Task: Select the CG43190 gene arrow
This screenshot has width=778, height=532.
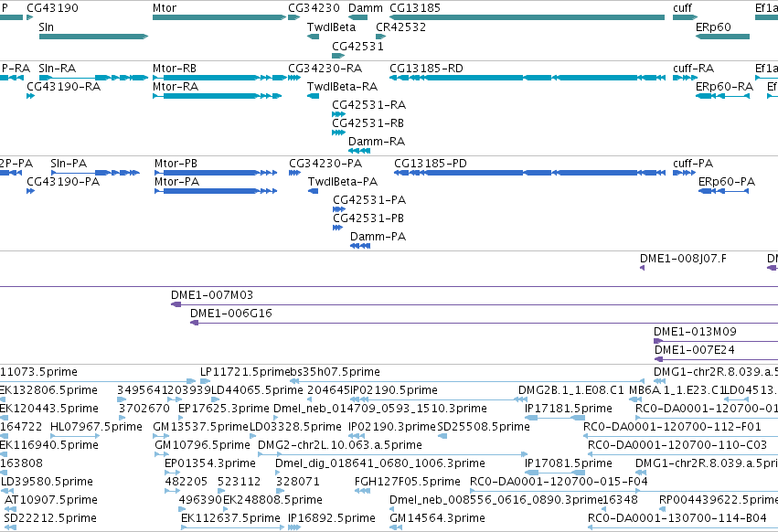Action: coord(30,17)
